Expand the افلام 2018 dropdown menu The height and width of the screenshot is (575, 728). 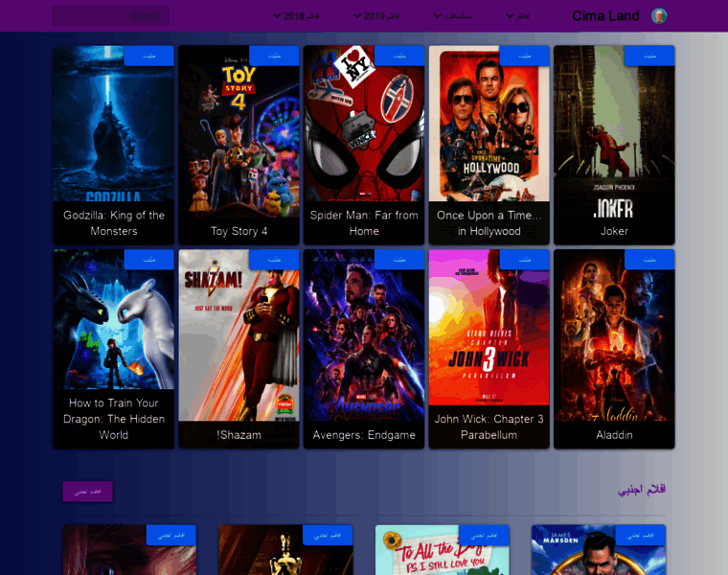click(x=296, y=15)
